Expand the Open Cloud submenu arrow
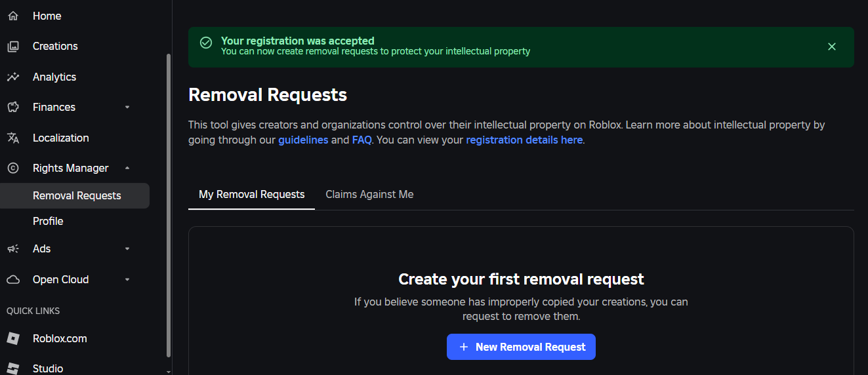The image size is (868, 375). tap(127, 279)
